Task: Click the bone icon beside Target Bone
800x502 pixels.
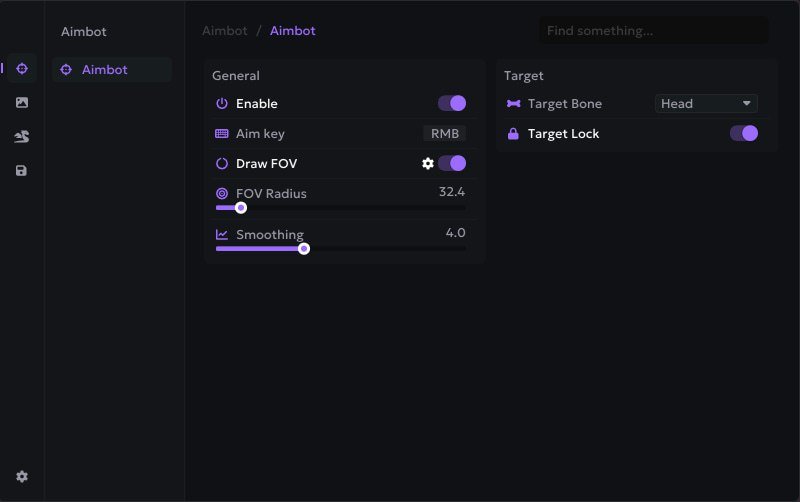Action: [514, 103]
